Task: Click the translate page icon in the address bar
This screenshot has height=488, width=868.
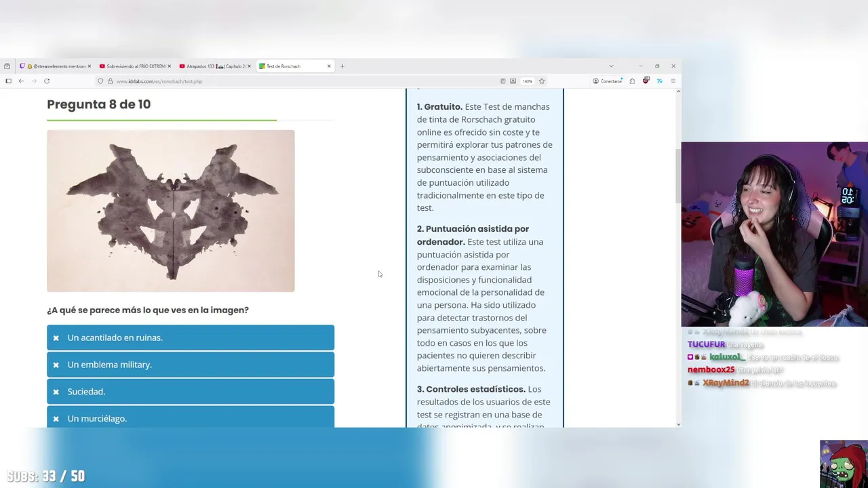Action: click(x=513, y=81)
